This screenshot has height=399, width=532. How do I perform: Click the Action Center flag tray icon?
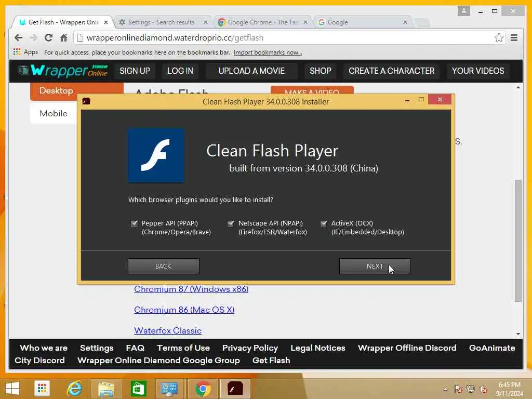pos(458,389)
